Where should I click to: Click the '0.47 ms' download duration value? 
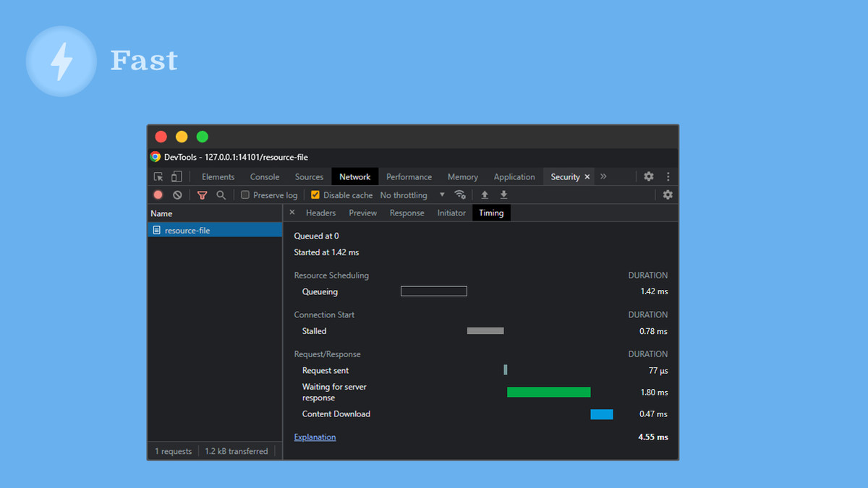[653, 414]
